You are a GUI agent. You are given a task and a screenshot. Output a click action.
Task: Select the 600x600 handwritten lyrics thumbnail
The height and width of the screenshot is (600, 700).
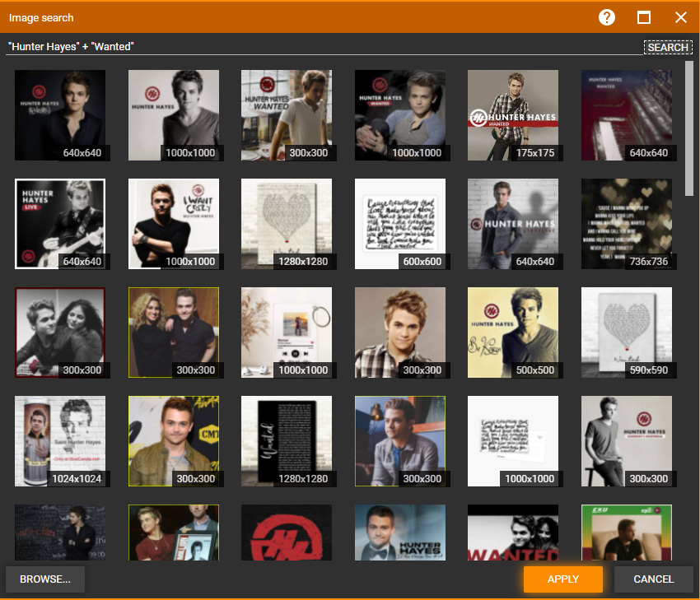point(400,223)
